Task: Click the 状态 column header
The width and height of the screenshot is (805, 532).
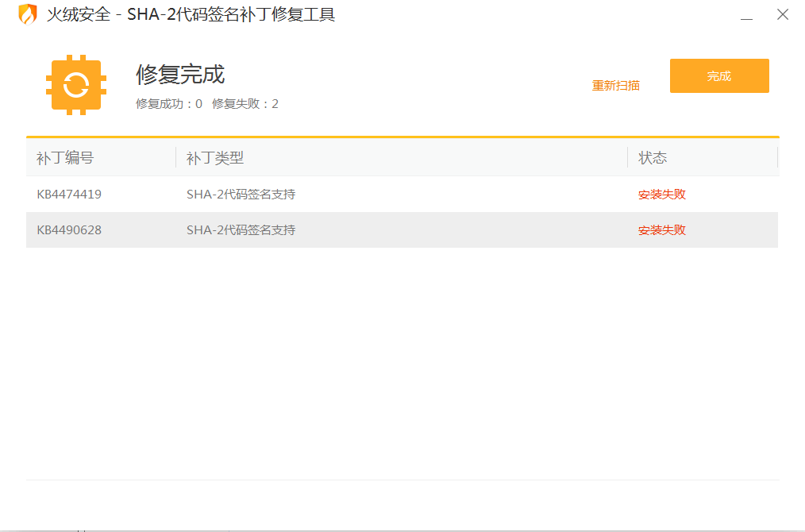Action: coord(653,158)
